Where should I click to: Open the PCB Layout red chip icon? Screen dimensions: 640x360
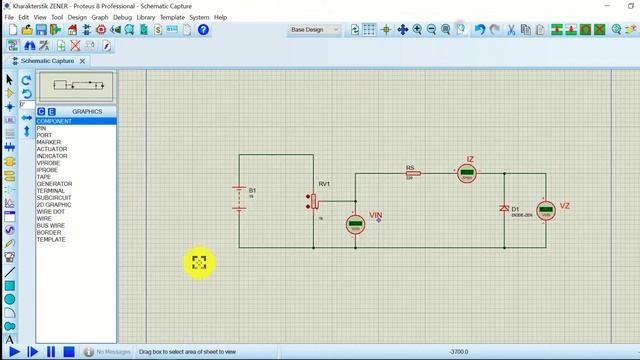[101, 30]
